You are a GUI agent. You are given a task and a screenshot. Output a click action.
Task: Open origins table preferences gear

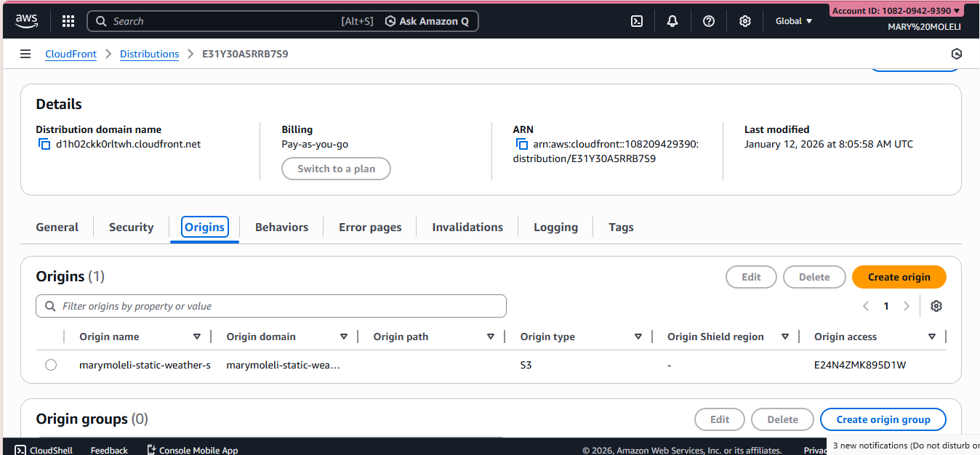click(x=936, y=306)
